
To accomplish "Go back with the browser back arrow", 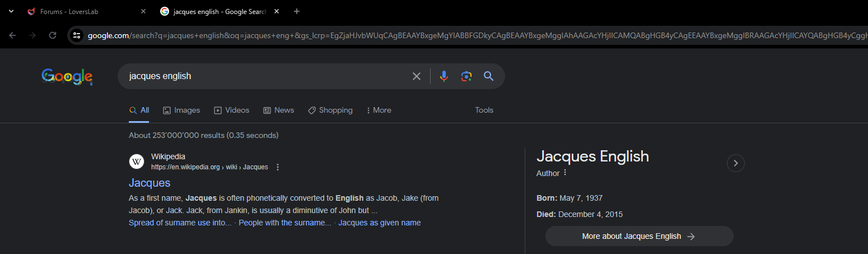I will 12,35.
